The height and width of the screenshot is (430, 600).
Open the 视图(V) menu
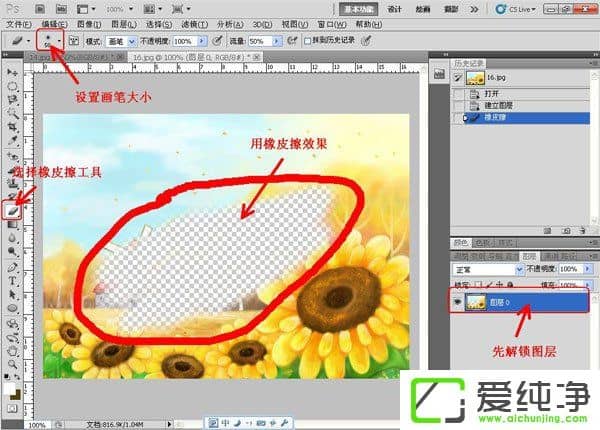click(295, 24)
